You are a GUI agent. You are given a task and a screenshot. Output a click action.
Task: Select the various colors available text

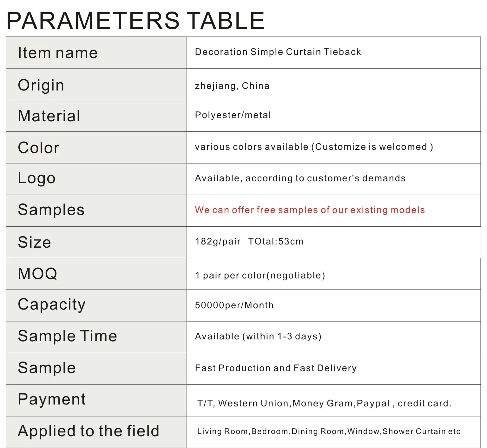pyautogui.click(x=314, y=147)
